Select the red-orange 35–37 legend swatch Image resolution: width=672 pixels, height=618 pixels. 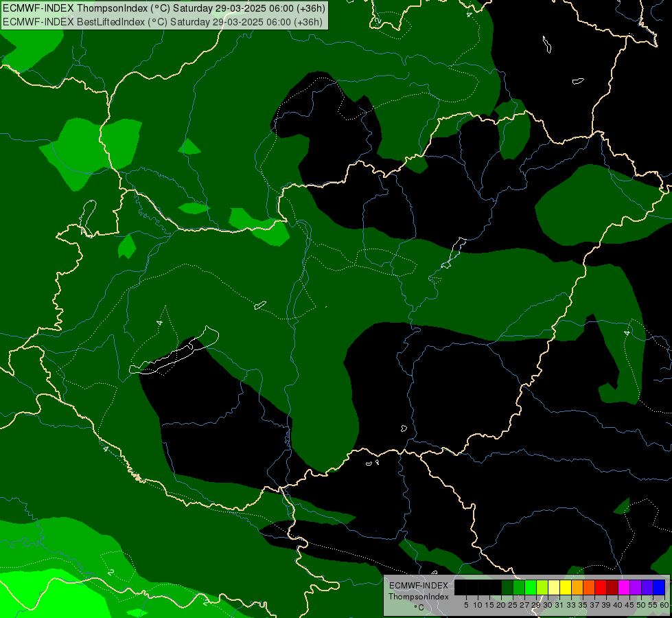click(x=589, y=587)
